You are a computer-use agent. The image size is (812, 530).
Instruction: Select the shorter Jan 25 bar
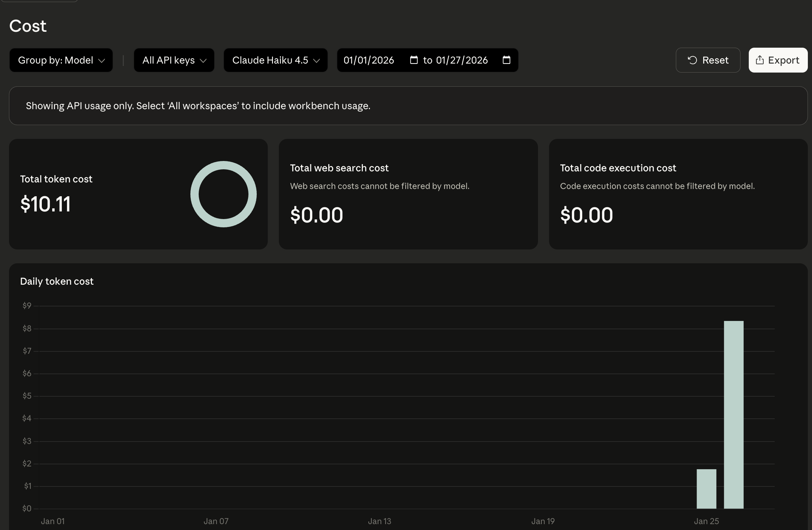[x=706, y=489]
